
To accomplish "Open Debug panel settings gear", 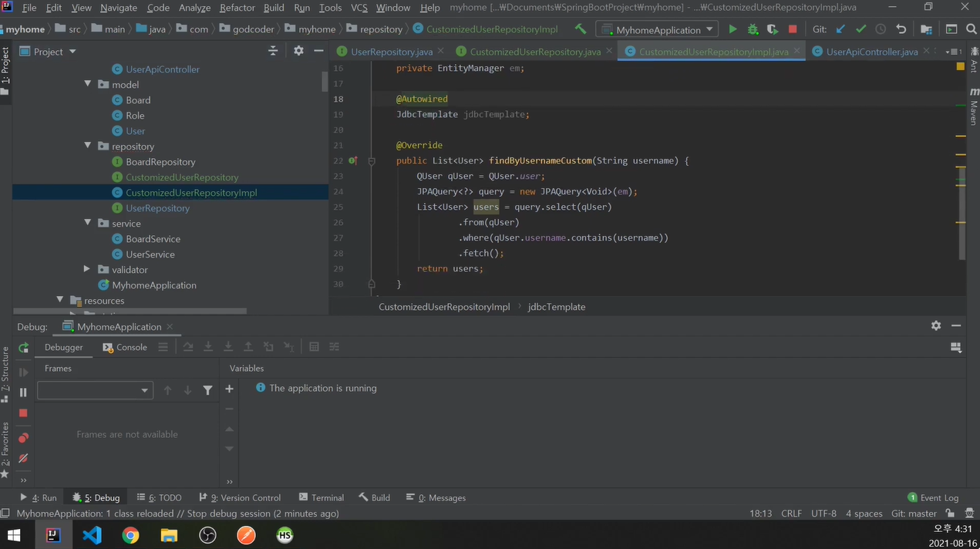I will (936, 325).
